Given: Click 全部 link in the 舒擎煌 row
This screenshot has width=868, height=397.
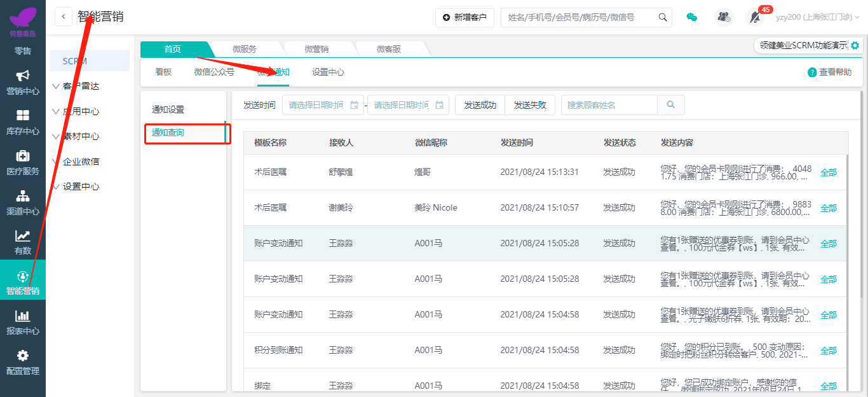Looking at the screenshot, I should tap(829, 172).
